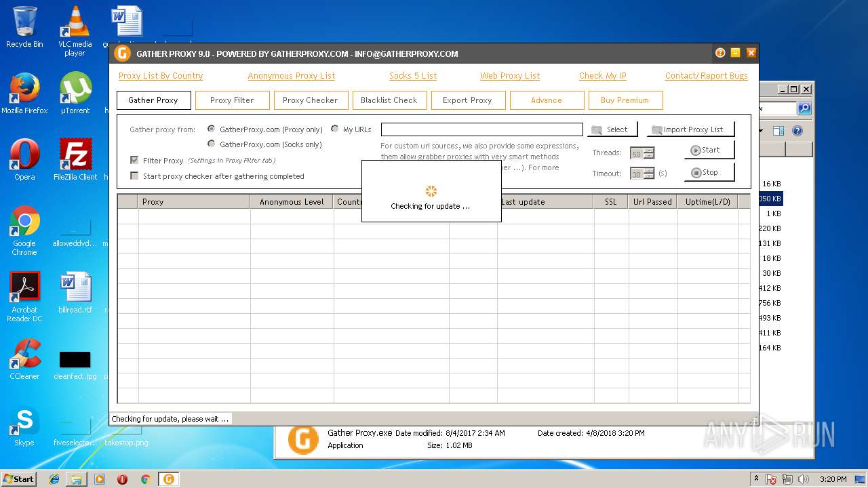Toggle preview pane icon in Explorer window
Viewport: 868px width, 488px height.
tap(778, 131)
